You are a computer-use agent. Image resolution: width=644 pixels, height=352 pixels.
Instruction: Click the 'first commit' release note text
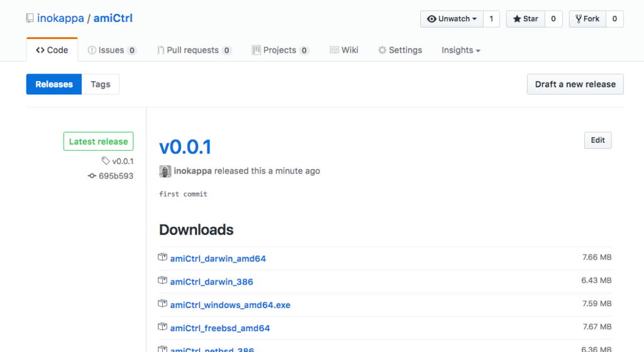183,194
